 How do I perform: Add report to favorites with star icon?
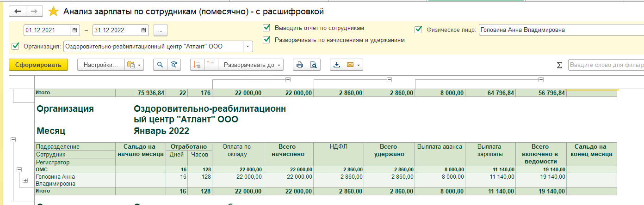click(54, 11)
